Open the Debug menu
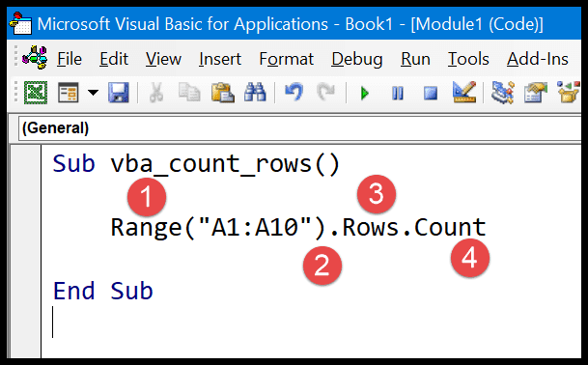The width and height of the screenshot is (588, 365). pyautogui.click(x=357, y=59)
